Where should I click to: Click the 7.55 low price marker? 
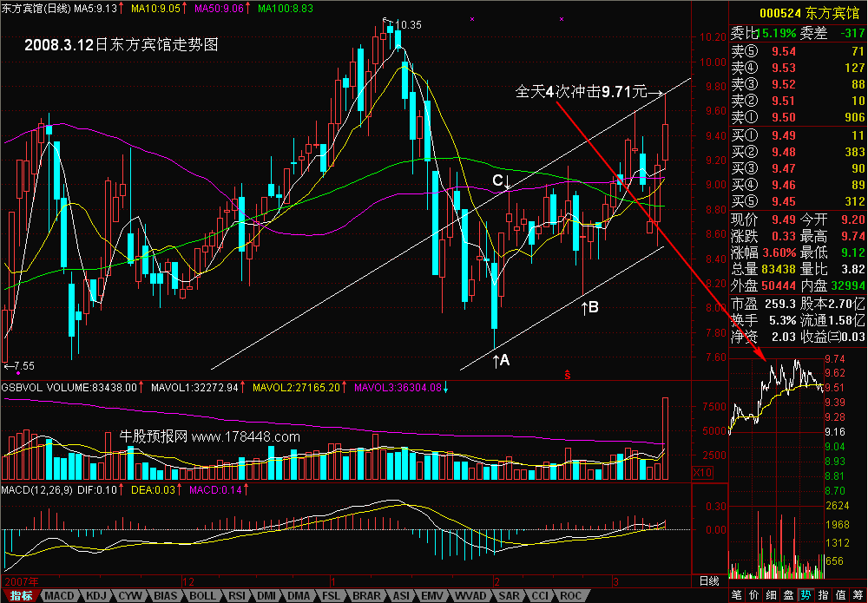[23, 365]
